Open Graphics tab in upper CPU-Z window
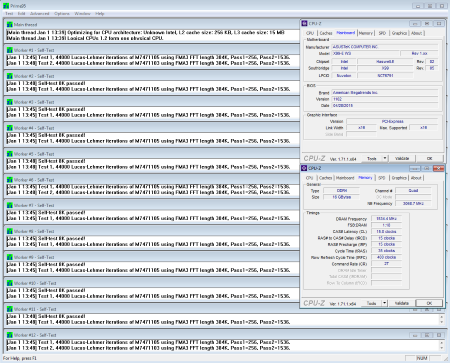This screenshot has height=363, width=450. click(x=399, y=33)
